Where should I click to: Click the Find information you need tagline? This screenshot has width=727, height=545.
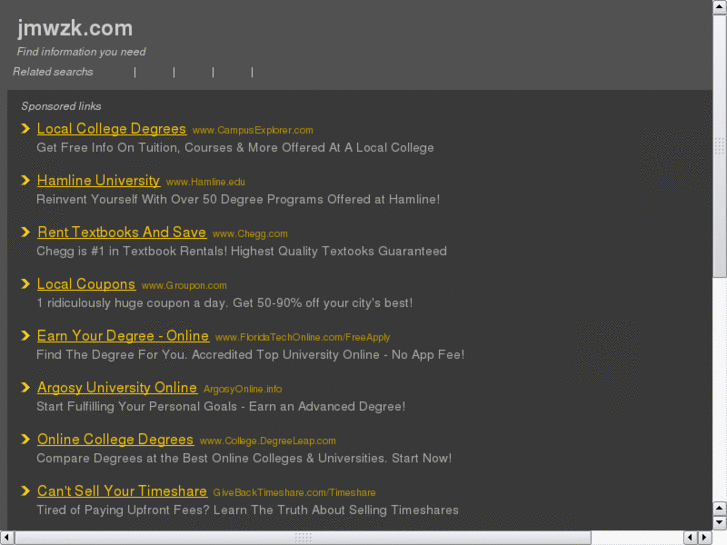click(81, 51)
